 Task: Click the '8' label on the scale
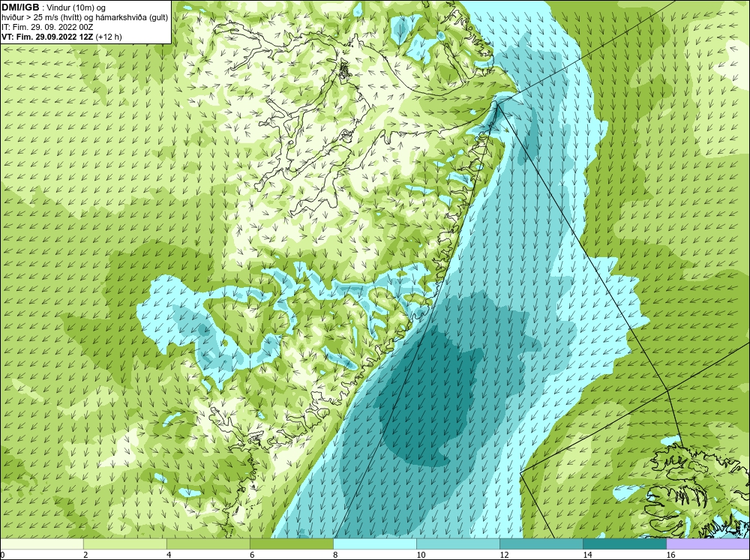point(335,555)
